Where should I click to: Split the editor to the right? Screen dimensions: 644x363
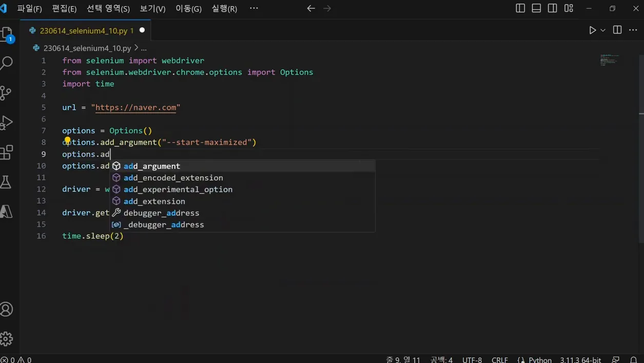[617, 30]
